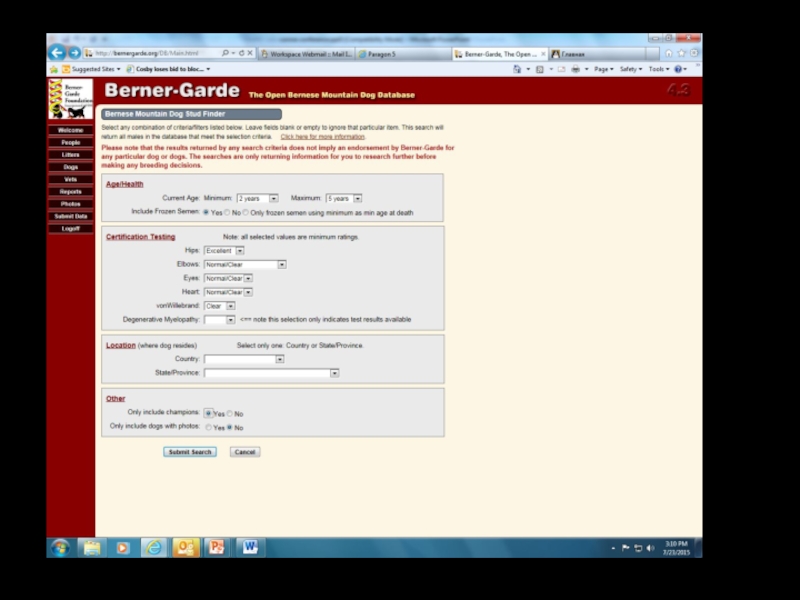Image resolution: width=800 pixels, height=600 pixels.
Task: Open the Photos sidebar menu item
Action: coord(70,204)
